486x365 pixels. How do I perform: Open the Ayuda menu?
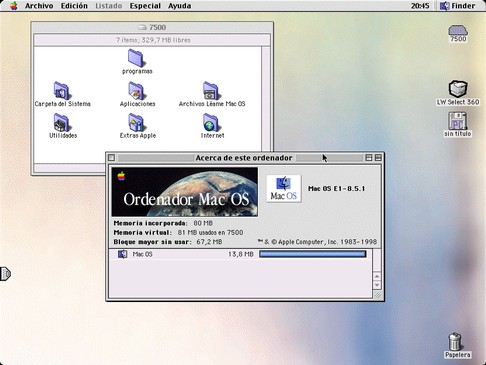point(179,6)
